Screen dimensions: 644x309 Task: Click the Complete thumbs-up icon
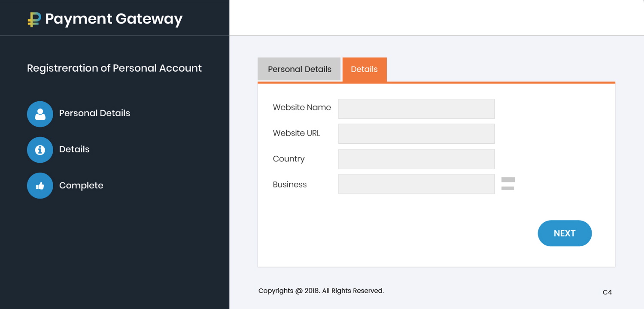[40, 186]
